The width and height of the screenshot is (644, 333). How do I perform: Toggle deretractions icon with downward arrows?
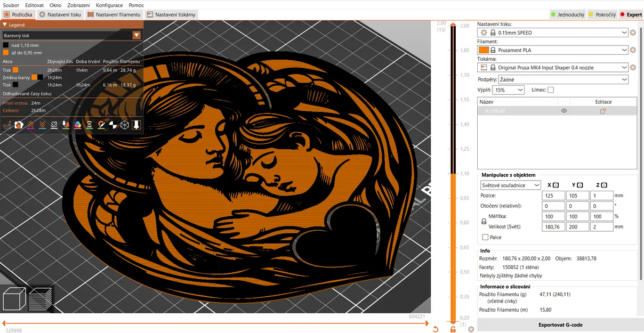(42, 125)
